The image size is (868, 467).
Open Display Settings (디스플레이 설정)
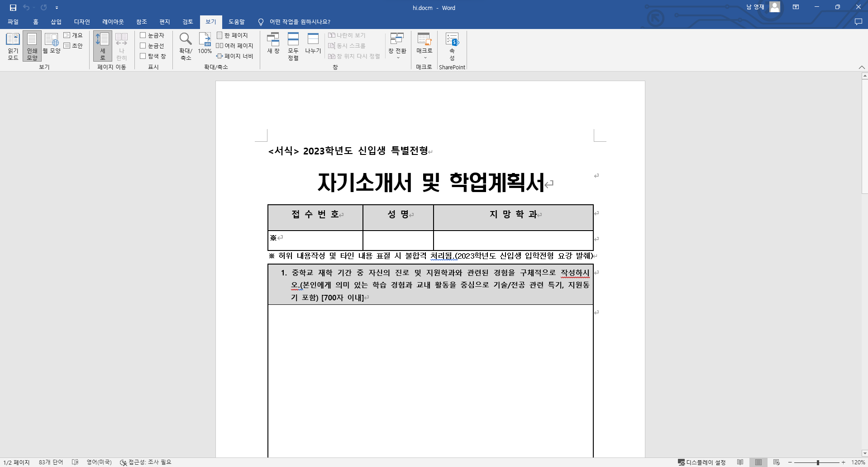(701, 462)
